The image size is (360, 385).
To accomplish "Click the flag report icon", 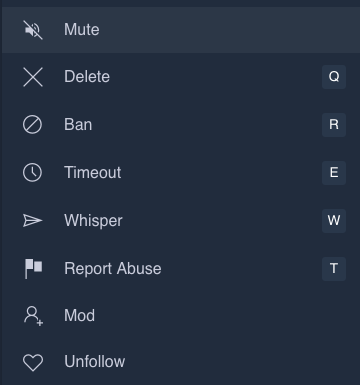I will 34,268.
